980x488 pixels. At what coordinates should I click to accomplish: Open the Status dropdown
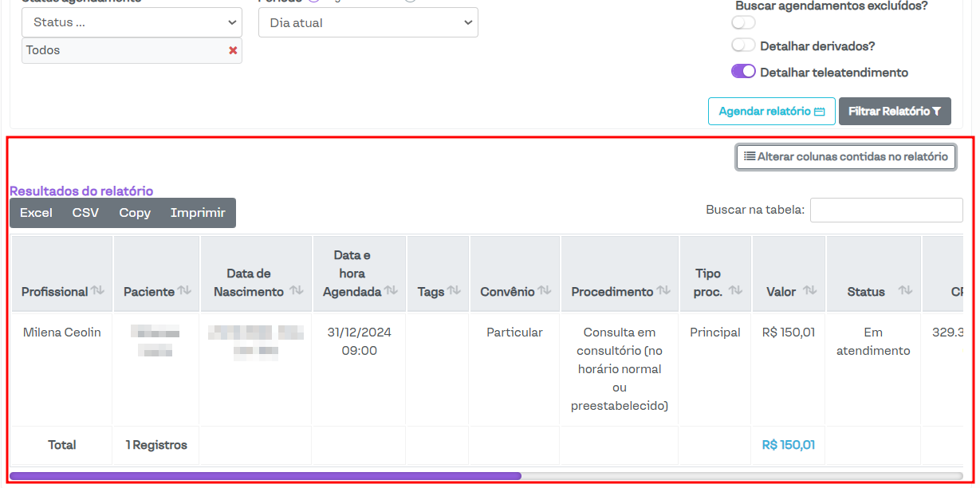[132, 22]
